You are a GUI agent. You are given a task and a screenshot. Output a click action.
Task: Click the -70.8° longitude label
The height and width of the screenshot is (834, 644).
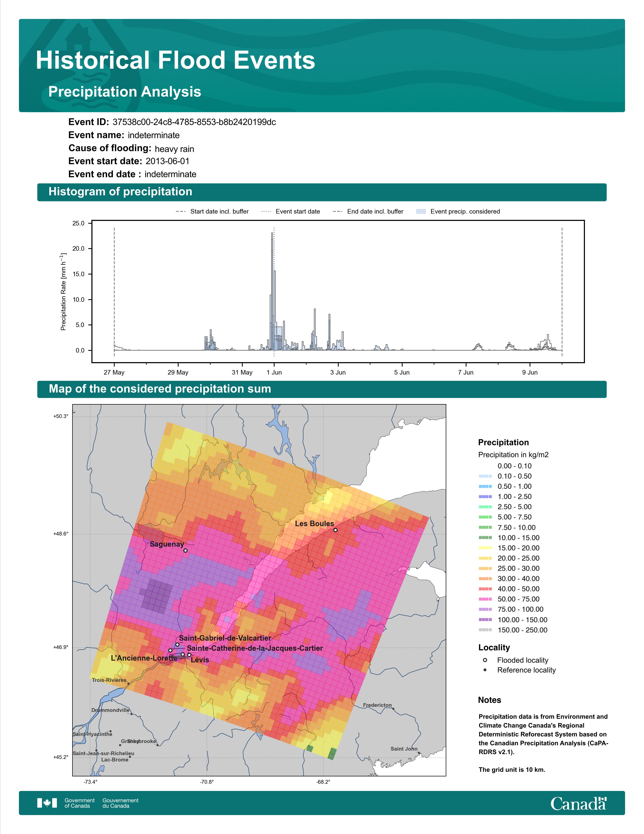click(207, 782)
